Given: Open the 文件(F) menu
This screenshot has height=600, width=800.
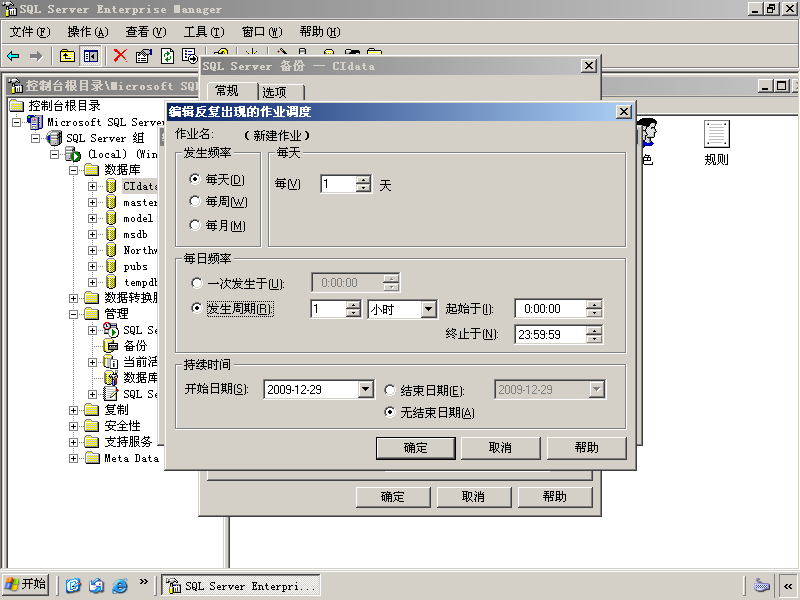Looking at the screenshot, I should [x=30, y=32].
